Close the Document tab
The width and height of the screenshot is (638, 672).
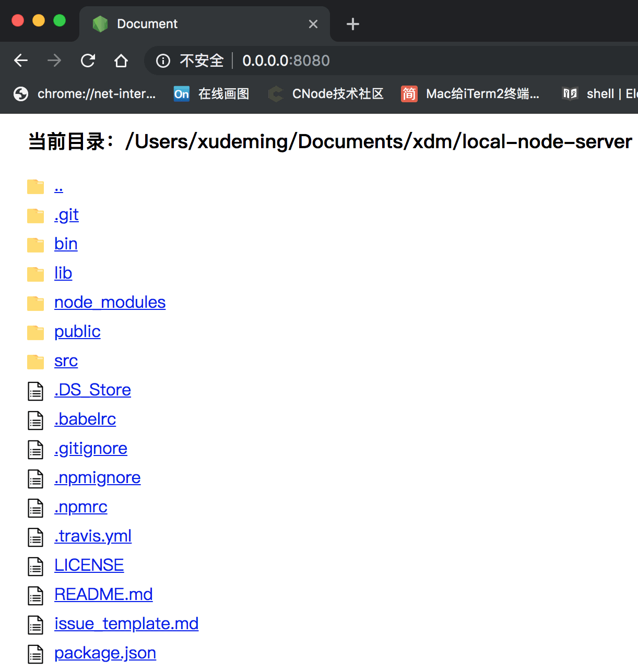(x=313, y=24)
